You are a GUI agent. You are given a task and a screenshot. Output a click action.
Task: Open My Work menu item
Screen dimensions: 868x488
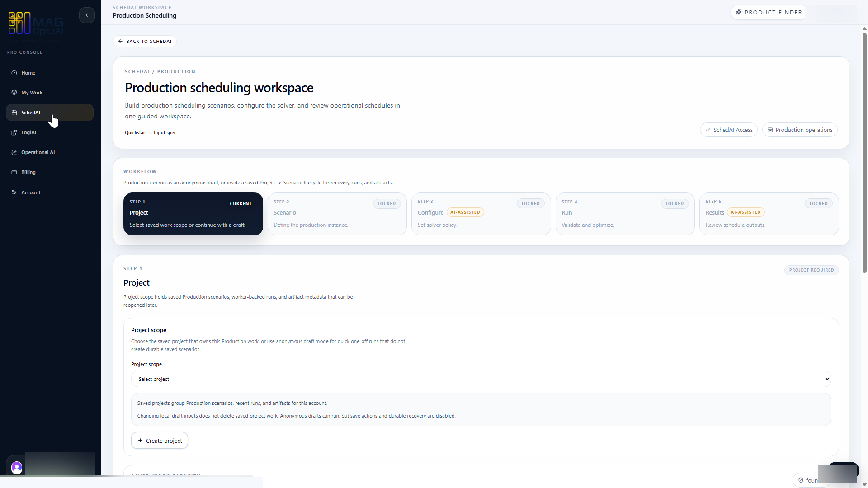(x=50, y=93)
